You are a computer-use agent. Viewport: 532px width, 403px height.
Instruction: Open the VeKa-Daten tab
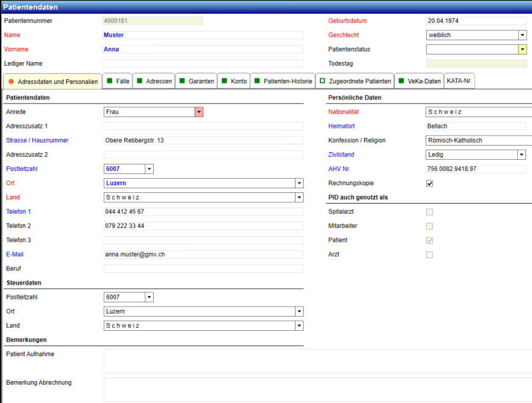click(x=419, y=81)
